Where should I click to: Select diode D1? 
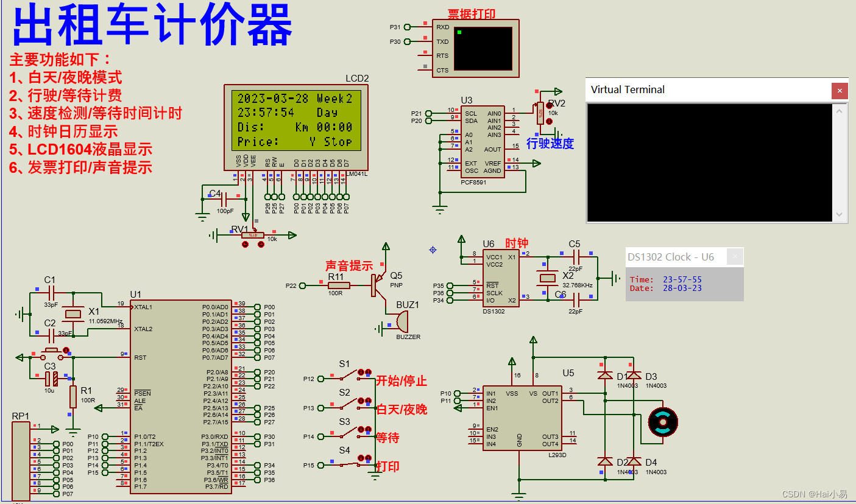point(605,375)
